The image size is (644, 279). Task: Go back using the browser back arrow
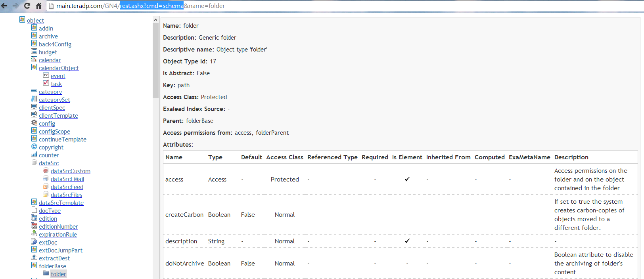tap(4, 6)
